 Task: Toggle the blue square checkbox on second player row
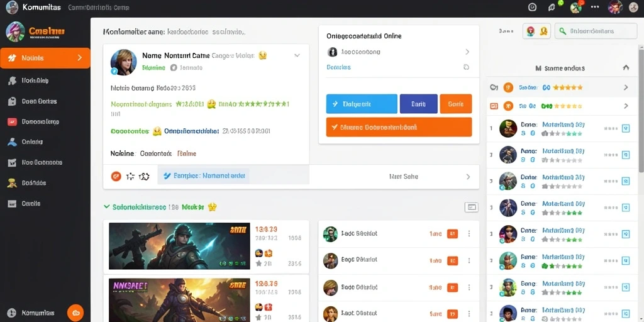coord(626,155)
